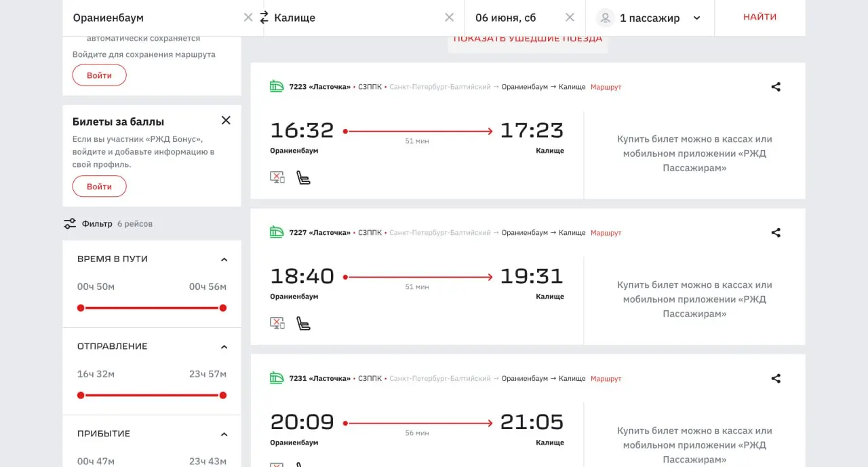
Task: Collapse the ОТПРАВЛЕНИЕ section
Action: 224,347
